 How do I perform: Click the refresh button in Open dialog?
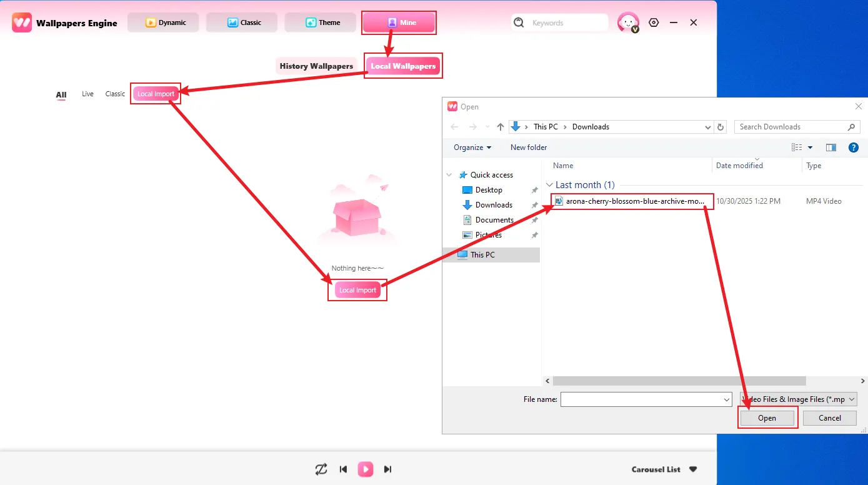[721, 127]
